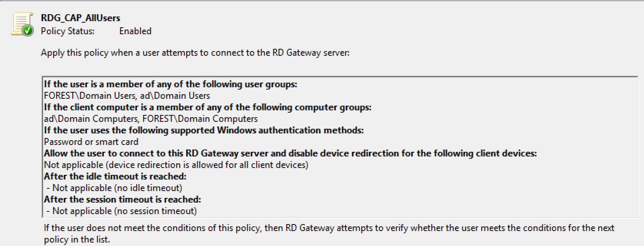Click the note about verifying the next policy
The width and height of the screenshot is (644, 246).
coord(329,228)
